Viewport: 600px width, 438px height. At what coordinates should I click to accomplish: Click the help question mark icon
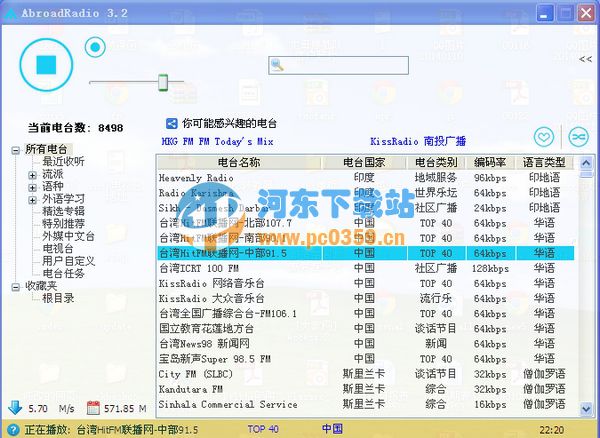point(13,430)
